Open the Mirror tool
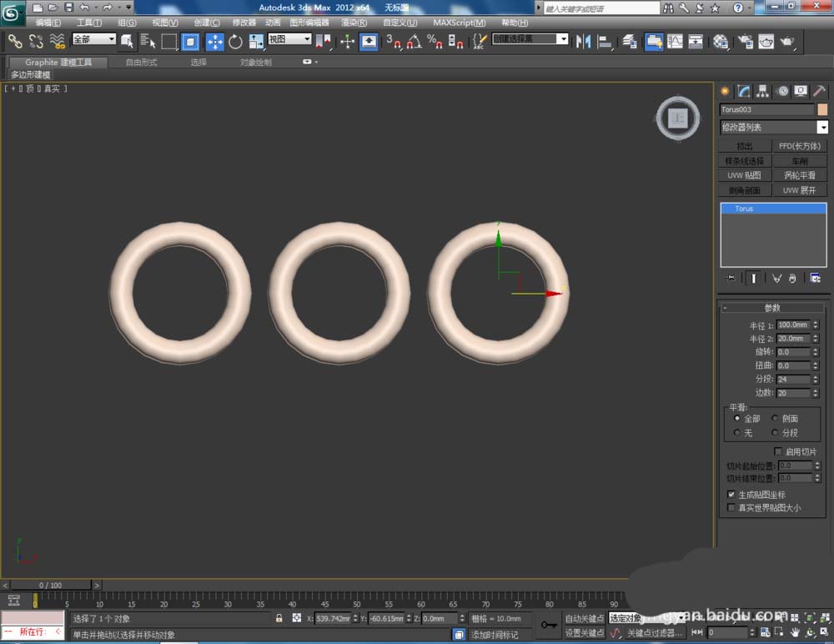 pyautogui.click(x=584, y=42)
